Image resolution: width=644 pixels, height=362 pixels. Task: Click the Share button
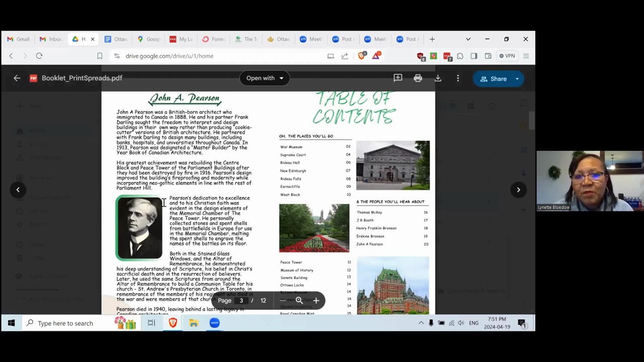coord(494,78)
